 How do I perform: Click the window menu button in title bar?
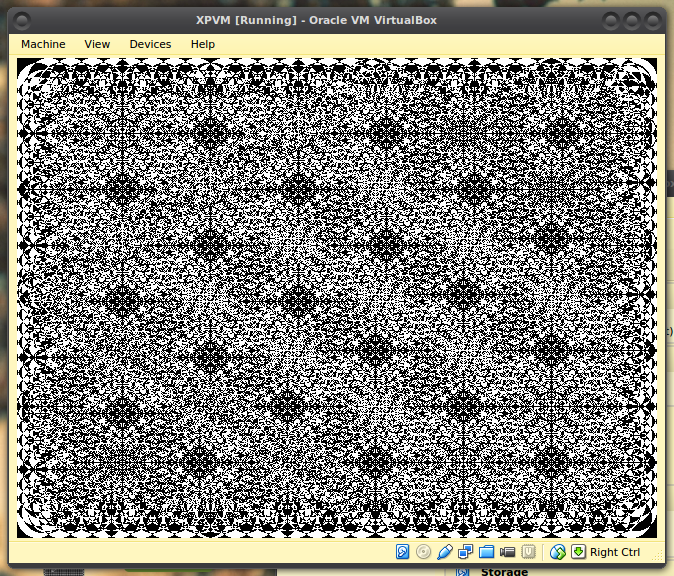point(21,20)
